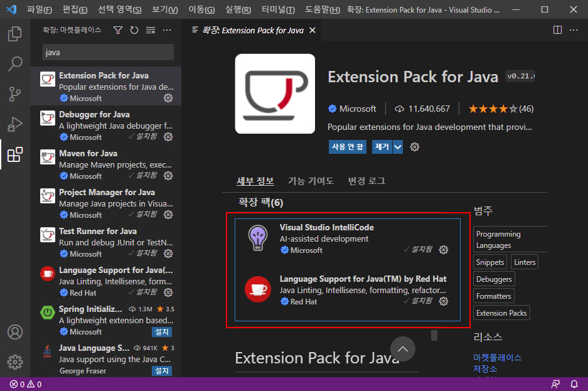Open gear for Project Manager for Java
This screenshot has width=588, height=391.
coord(168,215)
